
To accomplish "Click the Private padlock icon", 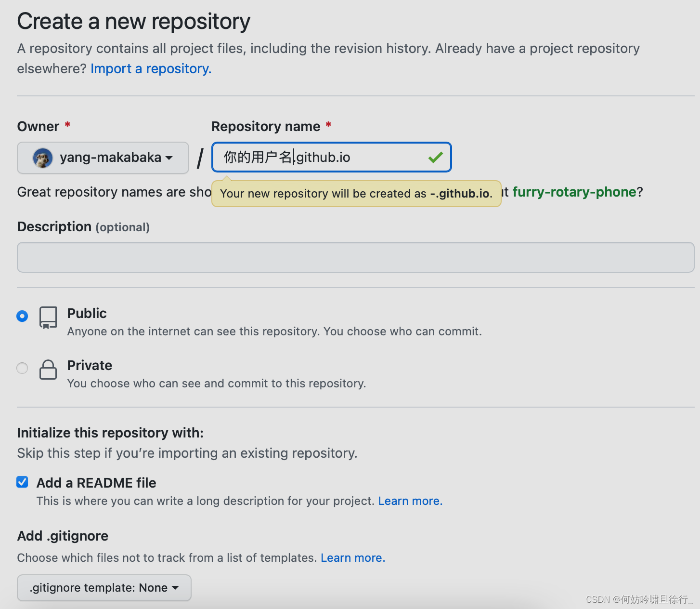I will point(48,370).
